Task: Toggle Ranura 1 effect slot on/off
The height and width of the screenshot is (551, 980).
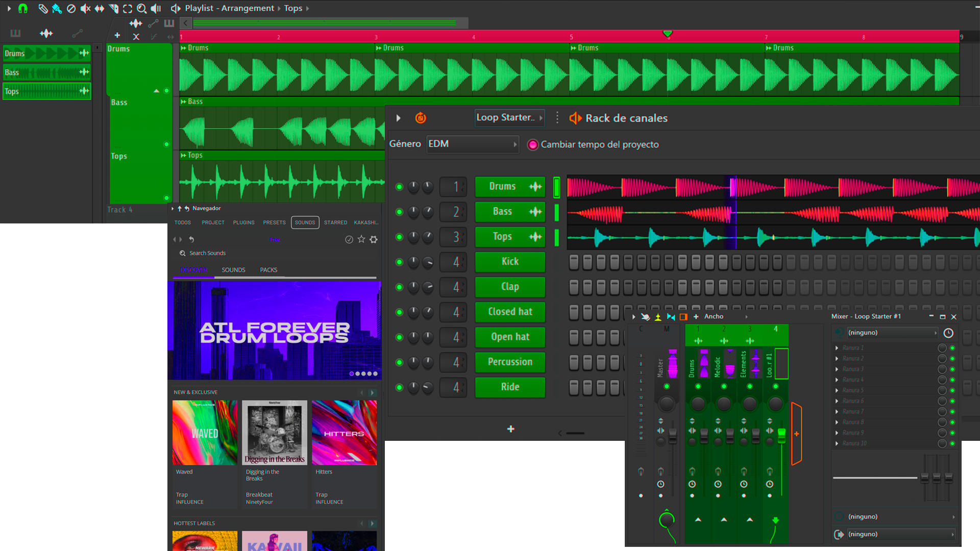Action: [952, 348]
